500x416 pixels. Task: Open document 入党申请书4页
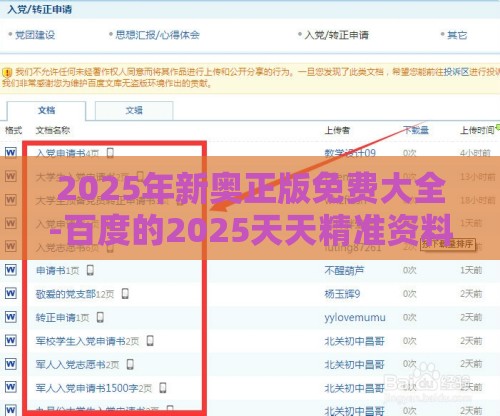tap(67, 153)
